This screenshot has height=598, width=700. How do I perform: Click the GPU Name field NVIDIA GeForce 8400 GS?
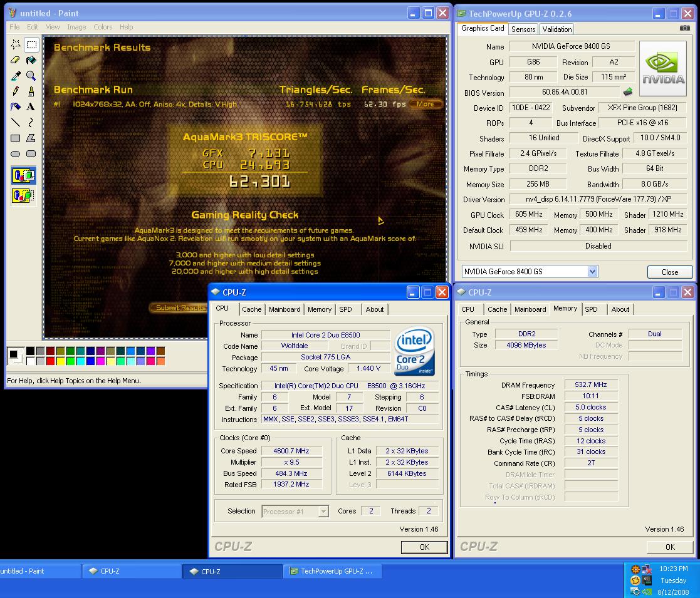[572, 46]
